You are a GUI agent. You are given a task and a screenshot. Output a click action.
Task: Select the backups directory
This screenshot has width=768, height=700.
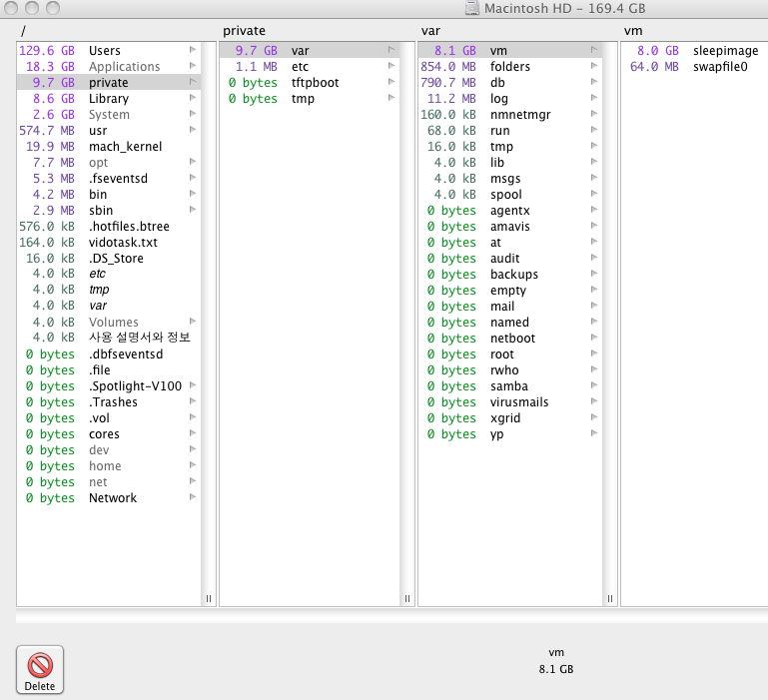pyautogui.click(x=510, y=275)
